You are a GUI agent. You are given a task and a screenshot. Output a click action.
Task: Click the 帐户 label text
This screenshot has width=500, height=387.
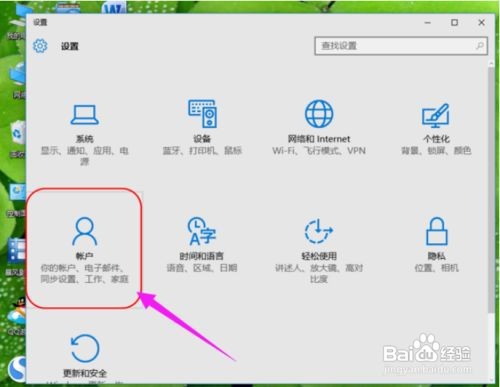[x=84, y=256]
